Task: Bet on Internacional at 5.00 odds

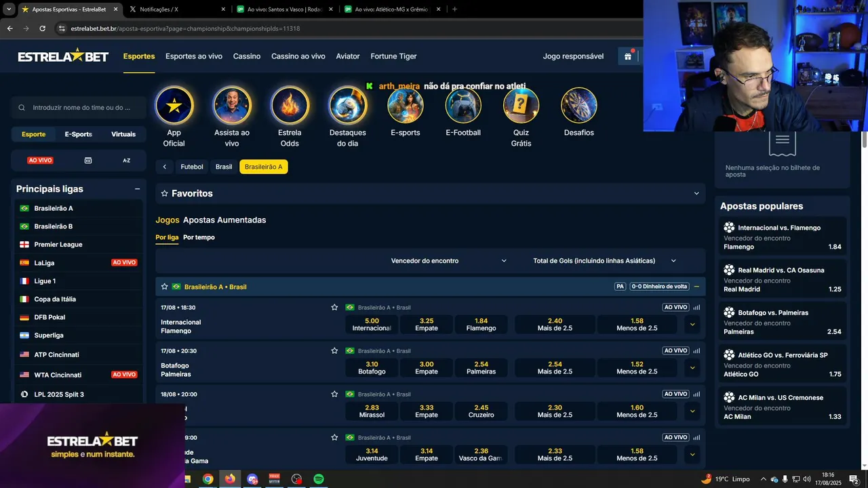Action: coord(372,325)
